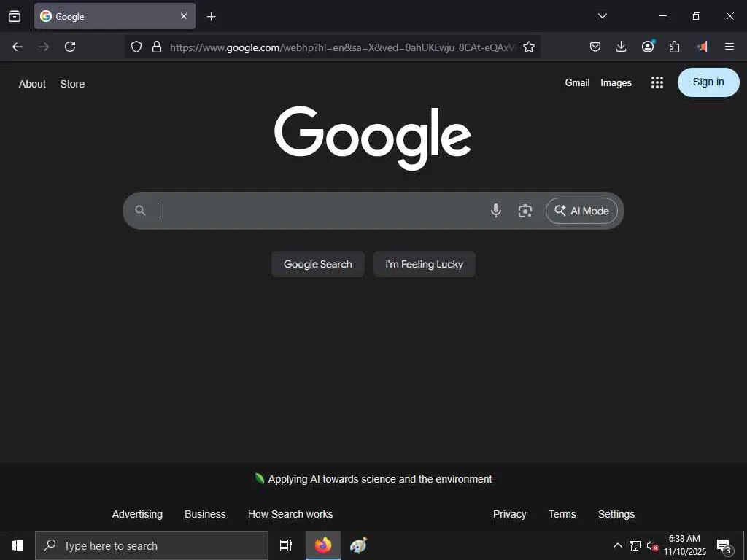Reload the current page
This screenshot has height=560, width=747.
(70, 47)
